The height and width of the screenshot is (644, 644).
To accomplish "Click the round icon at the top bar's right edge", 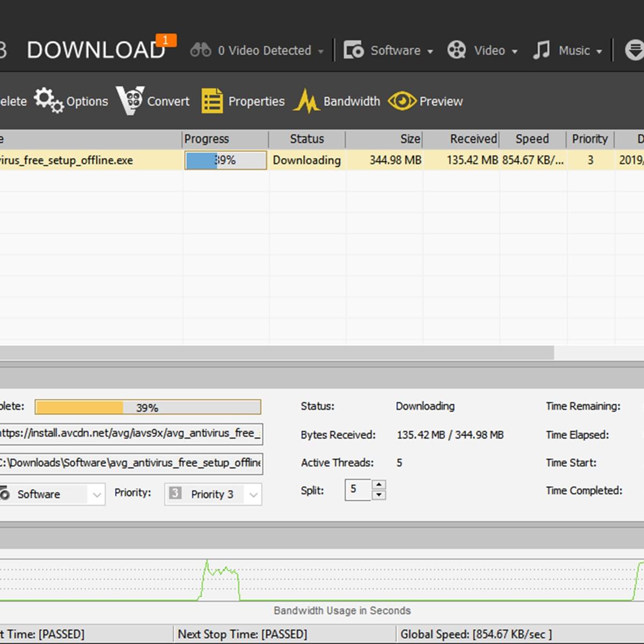I will (634, 50).
